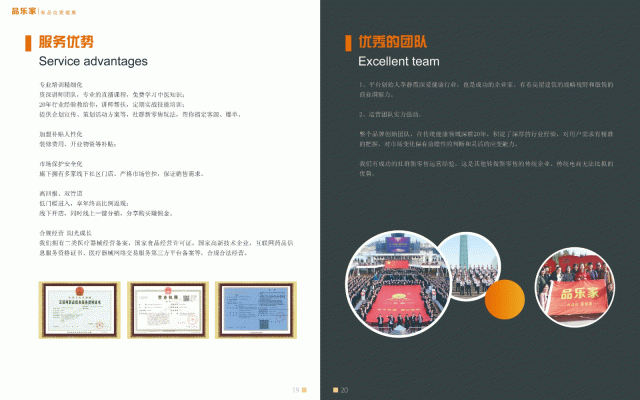Click the orange bar beside 服务优势 heading
Screen dimensions: 640x400
29,42
